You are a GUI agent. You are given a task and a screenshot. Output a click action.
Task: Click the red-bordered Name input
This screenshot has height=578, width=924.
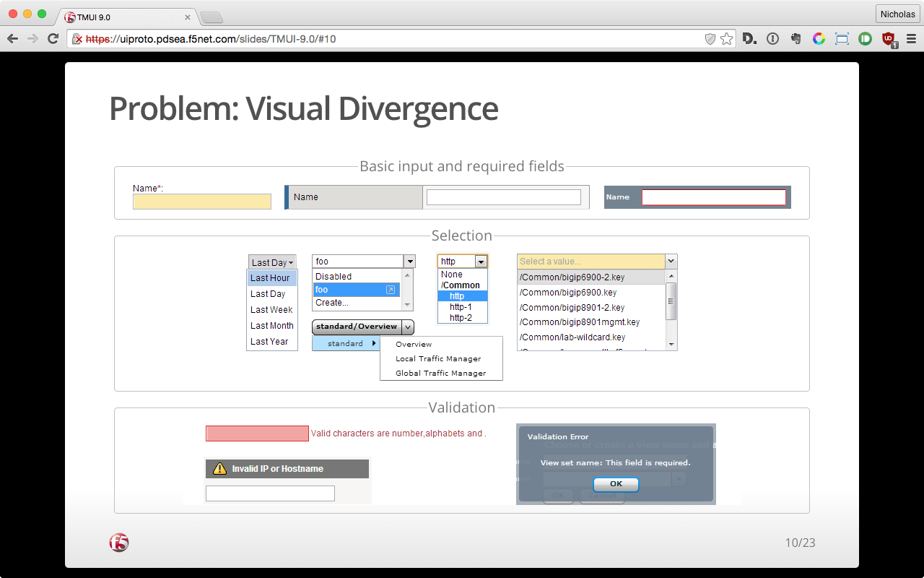point(714,197)
